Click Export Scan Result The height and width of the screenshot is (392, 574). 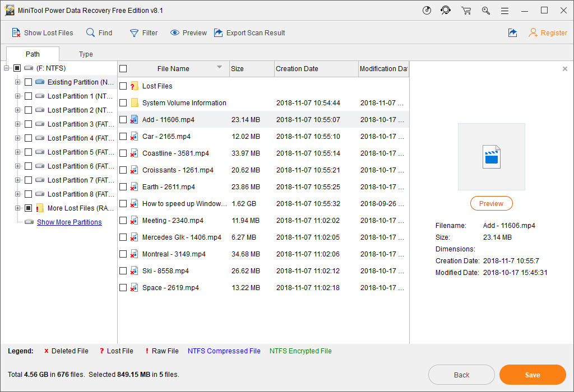249,33
